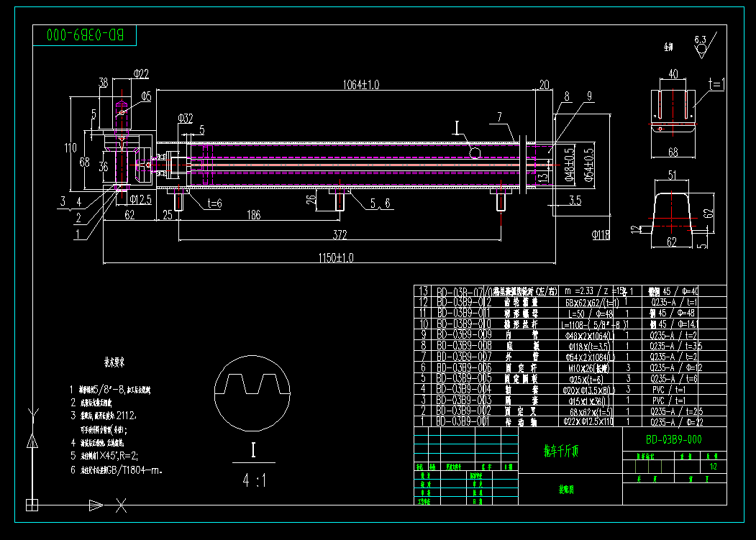756x540 pixels.
Task: Click the t=1 thickness callout
Action: [717, 84]
